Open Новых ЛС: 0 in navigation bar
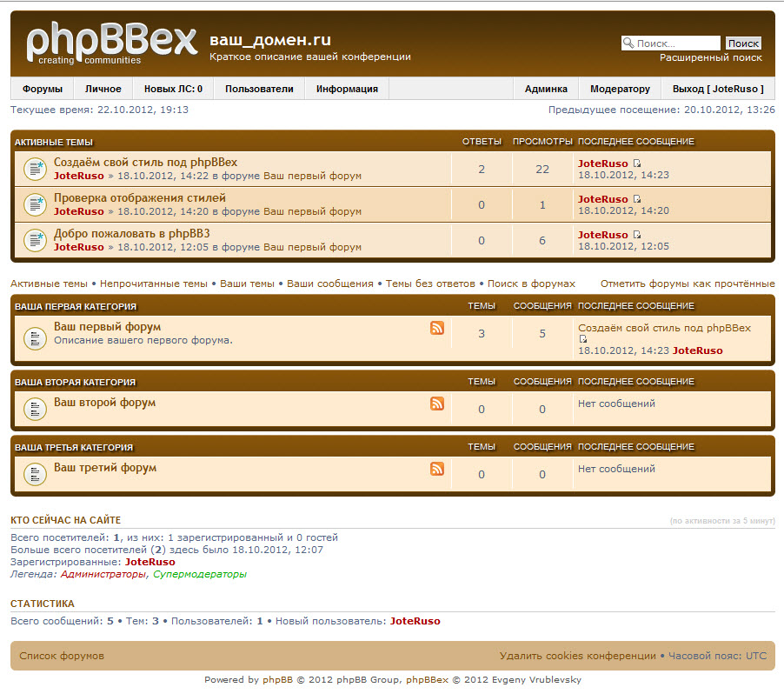The width and height of the screenshot is (784, 694). point(173,89)
